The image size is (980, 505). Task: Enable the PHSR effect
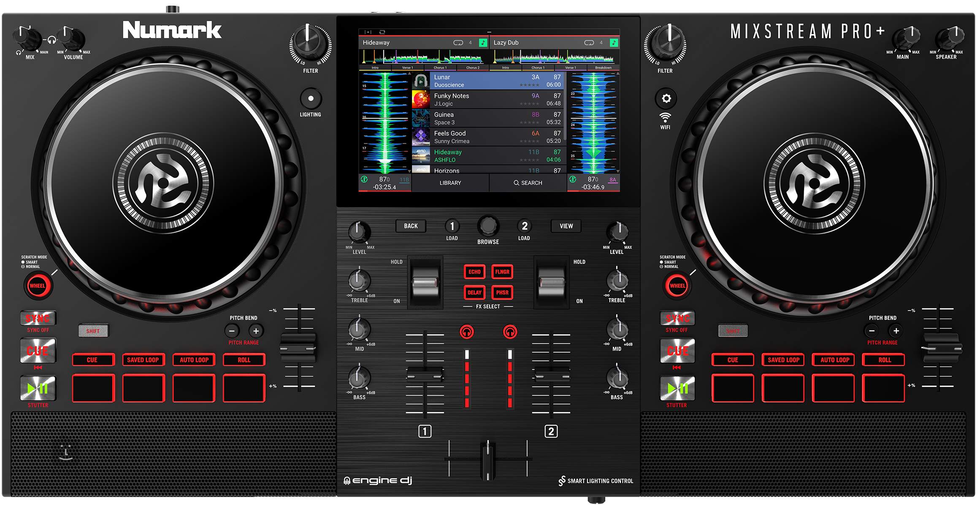(x=502, y=292)
